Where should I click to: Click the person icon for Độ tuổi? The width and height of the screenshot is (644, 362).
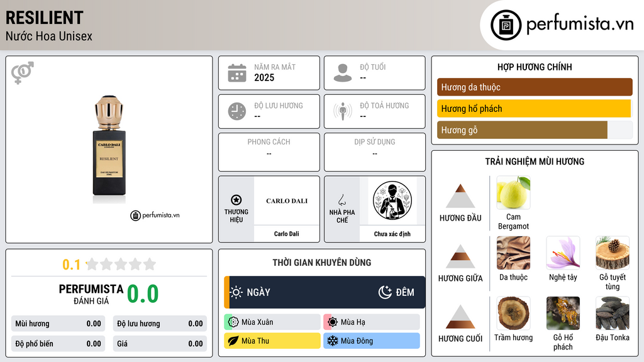point(343,73)
